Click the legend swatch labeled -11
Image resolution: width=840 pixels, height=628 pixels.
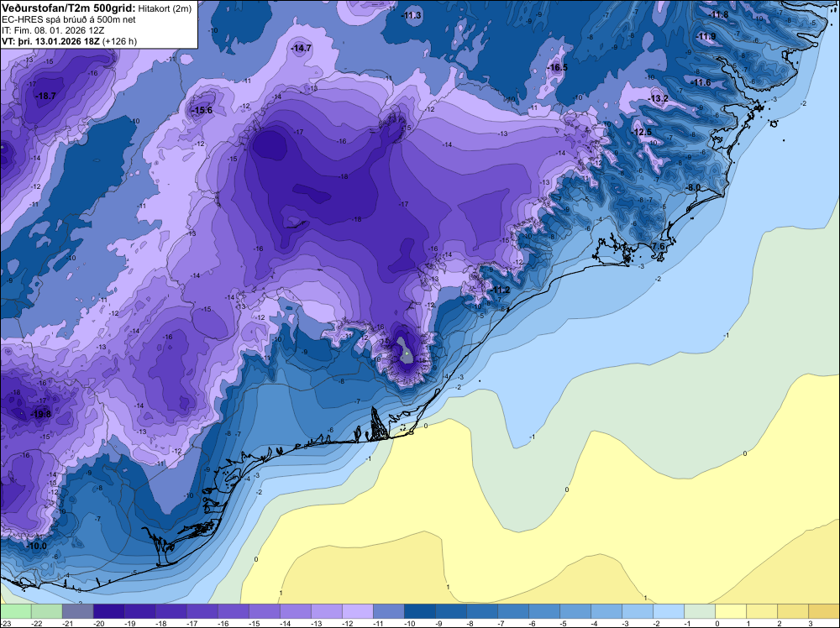click(x=389, y=611)
